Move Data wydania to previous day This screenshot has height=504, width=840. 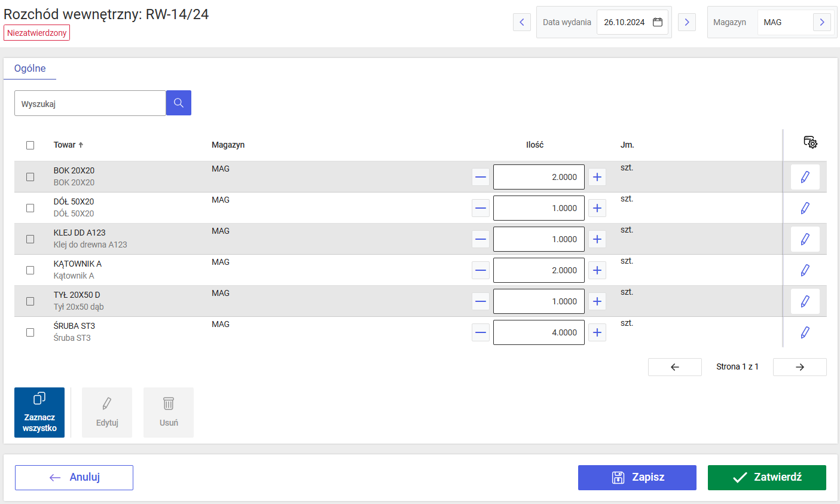point(522,22)
